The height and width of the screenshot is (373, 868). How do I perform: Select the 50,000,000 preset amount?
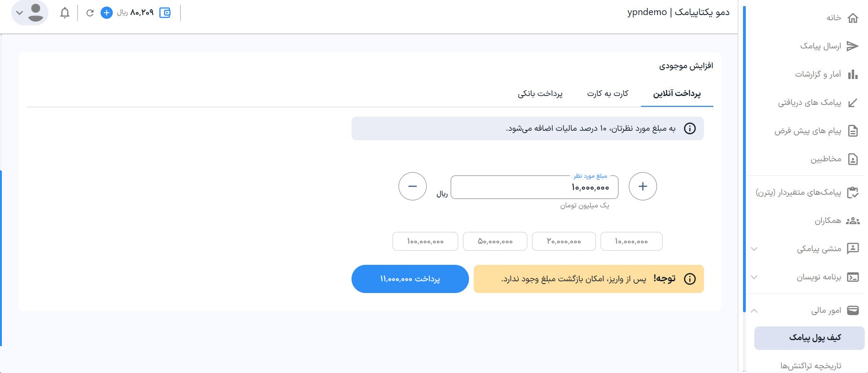[x=494, y=241]
